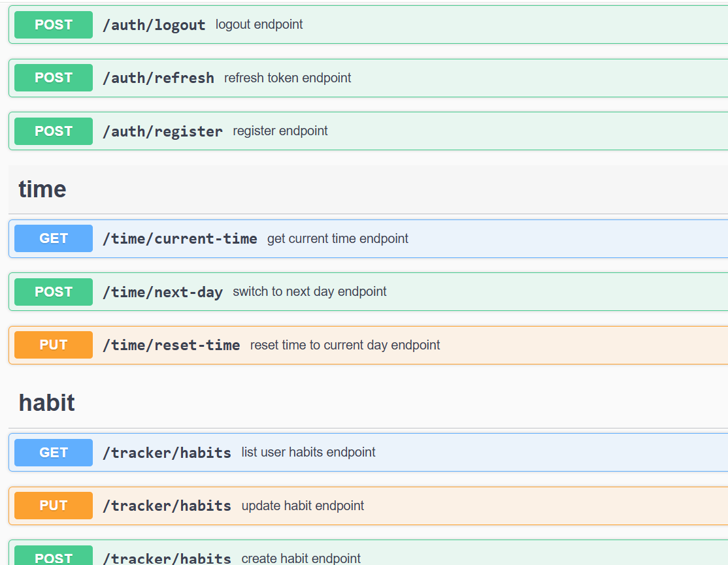Click 'refresh token endpoint' description
The image size is (728, 565).
(x=288, y=78)
